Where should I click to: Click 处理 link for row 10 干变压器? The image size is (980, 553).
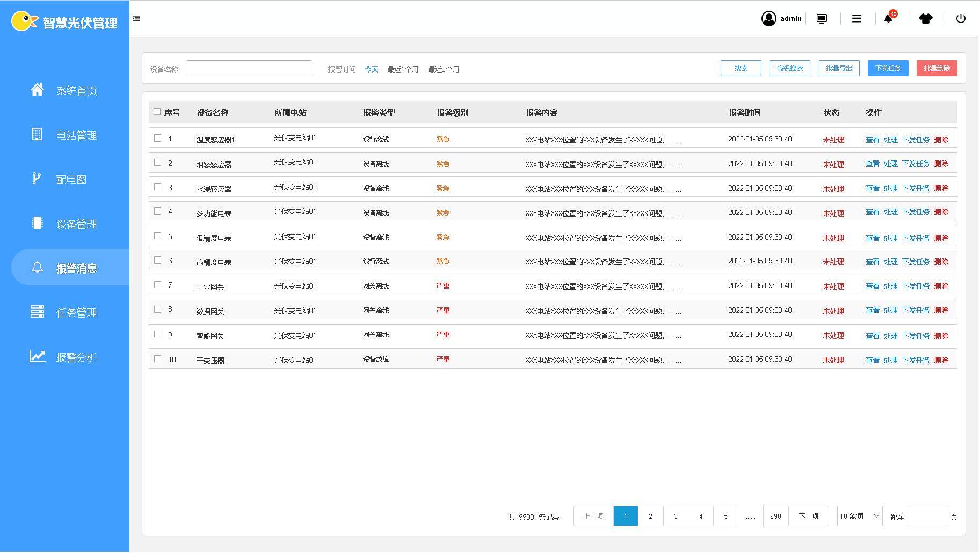[890, 360]
